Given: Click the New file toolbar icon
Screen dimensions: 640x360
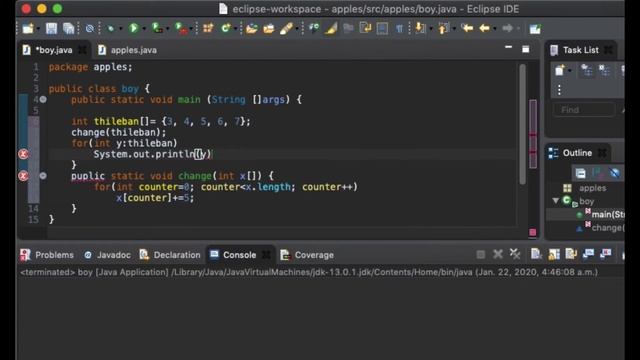Looking at the screenshot, I should [x=28, y=28].
